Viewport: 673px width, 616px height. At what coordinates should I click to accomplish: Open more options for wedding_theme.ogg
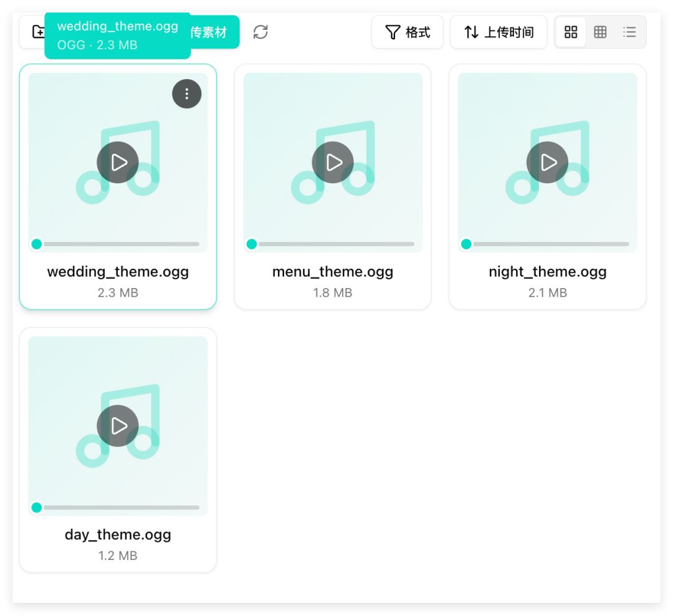(187, 94)
